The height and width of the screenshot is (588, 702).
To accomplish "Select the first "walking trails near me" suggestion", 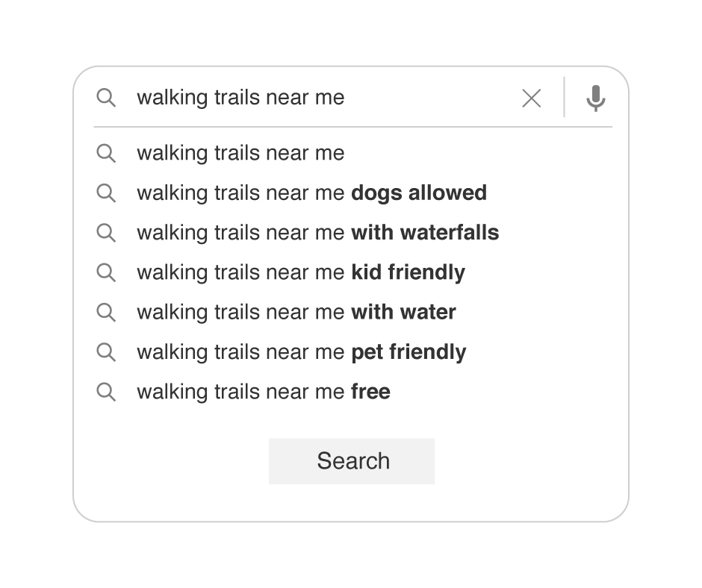I will coord(240,153).
